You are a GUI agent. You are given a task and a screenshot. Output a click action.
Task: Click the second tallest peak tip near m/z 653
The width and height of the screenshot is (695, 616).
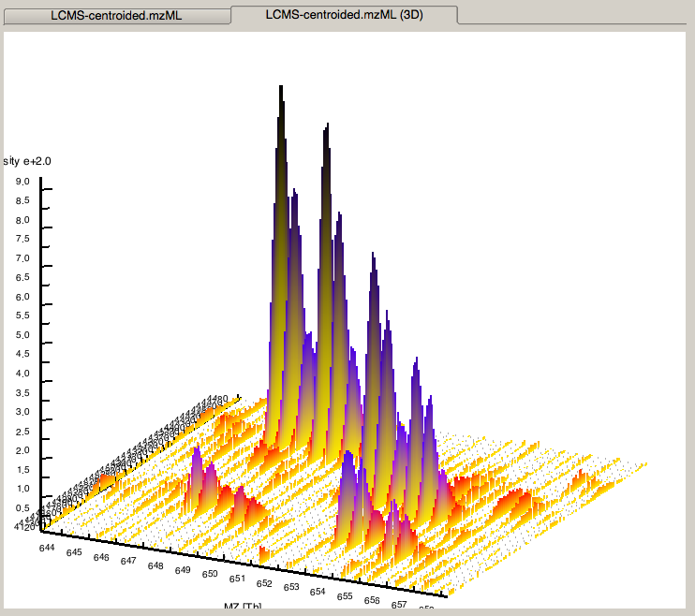pyautogui.click(x=327, y=125)
